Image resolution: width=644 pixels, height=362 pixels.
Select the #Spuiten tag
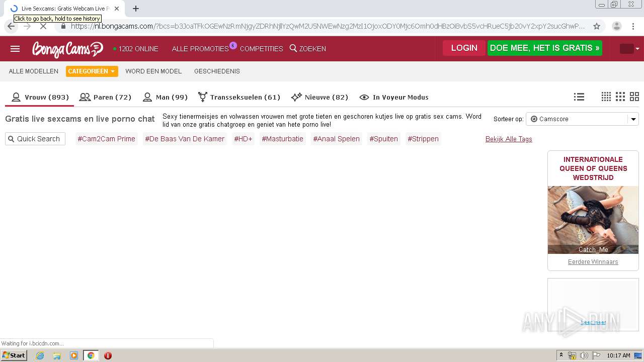click(x=383, y=139)
